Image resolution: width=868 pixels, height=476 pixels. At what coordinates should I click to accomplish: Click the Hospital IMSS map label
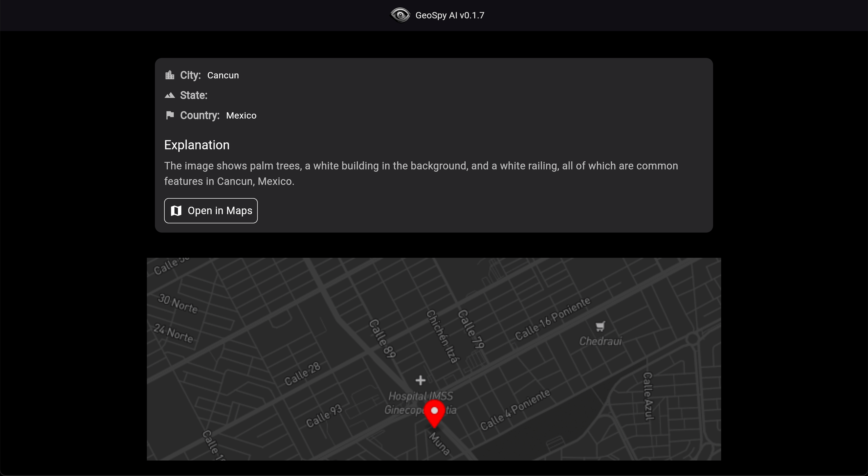[x=420, y=396]
